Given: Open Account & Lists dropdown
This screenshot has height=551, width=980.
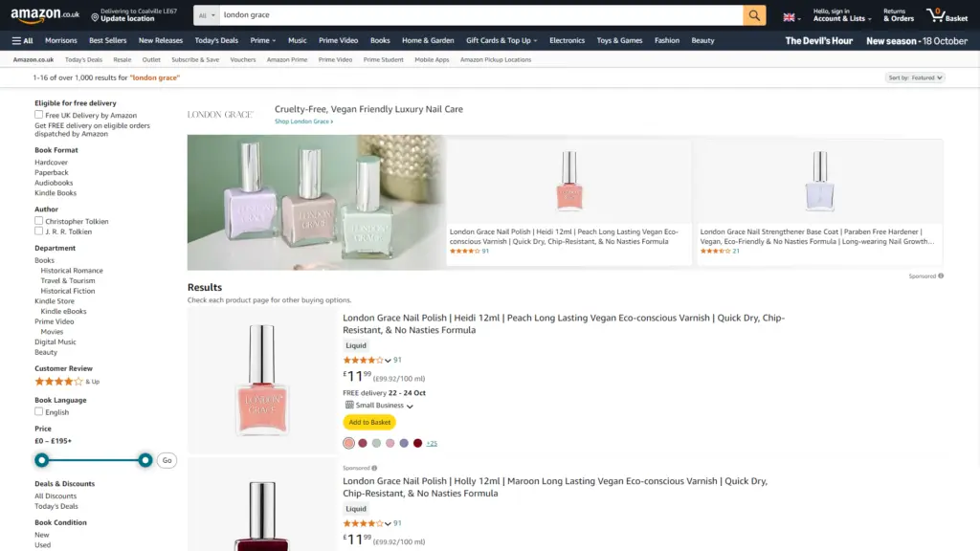Looking at the screenshot, I should tap(842, 15).
